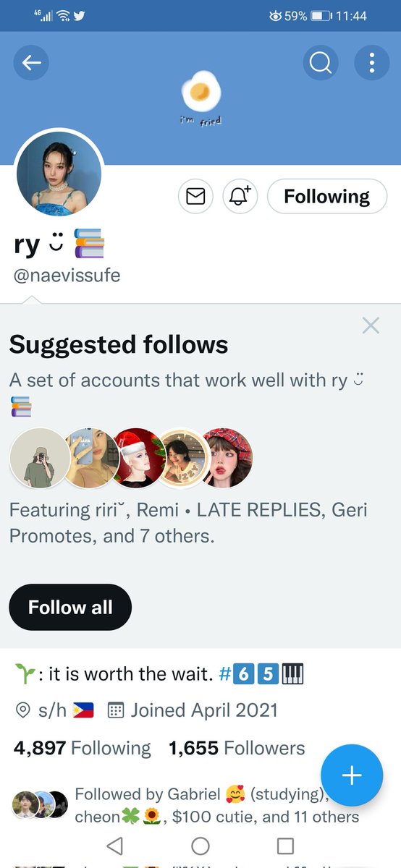Viewport: 401px width, 868px height.
Task: Tap the Android recent apps square
Action: point(286,846)
